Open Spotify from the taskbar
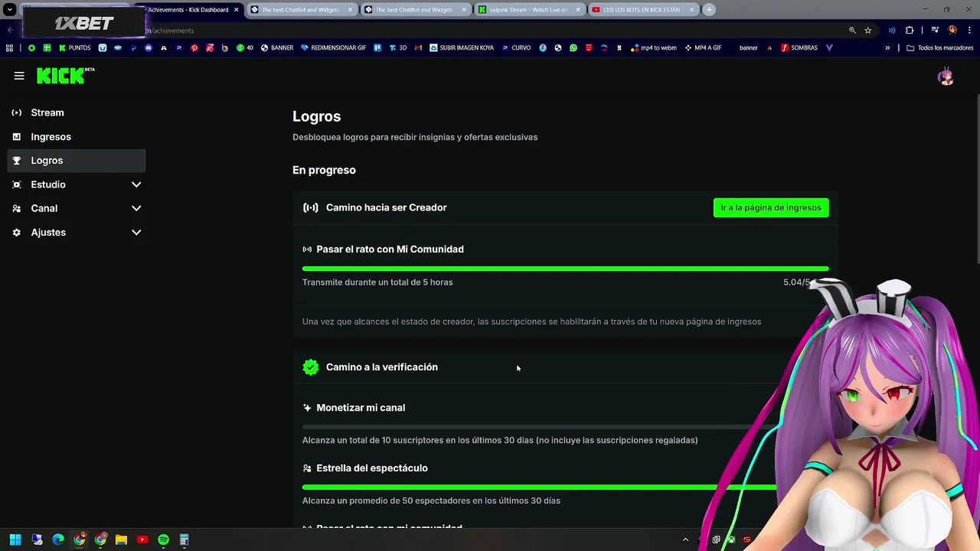 point(163,540)
